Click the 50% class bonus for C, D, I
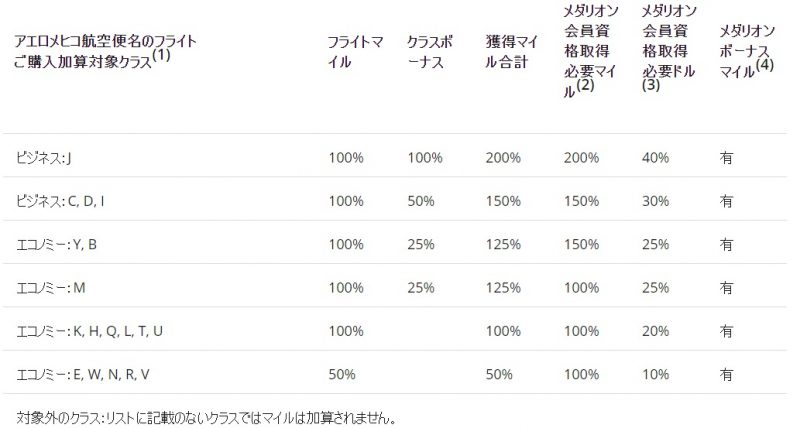800x428 pixels. pyautogui.click(x=421, y=201)
